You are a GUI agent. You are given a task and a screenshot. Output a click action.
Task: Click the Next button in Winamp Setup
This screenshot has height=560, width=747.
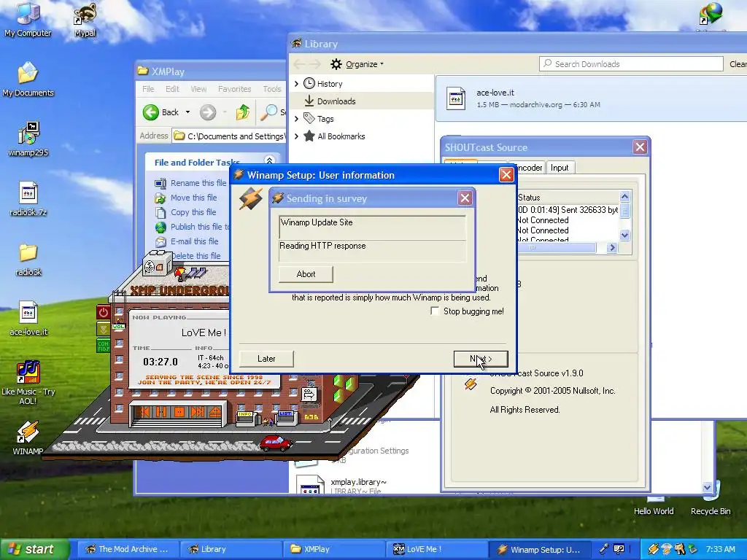tap(481, 359)
